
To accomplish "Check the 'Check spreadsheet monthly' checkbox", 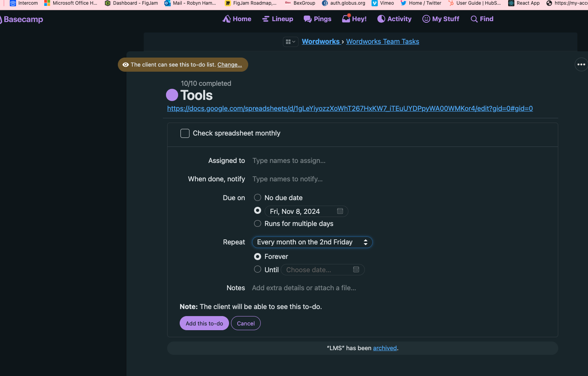I will (x=185, y=133).
